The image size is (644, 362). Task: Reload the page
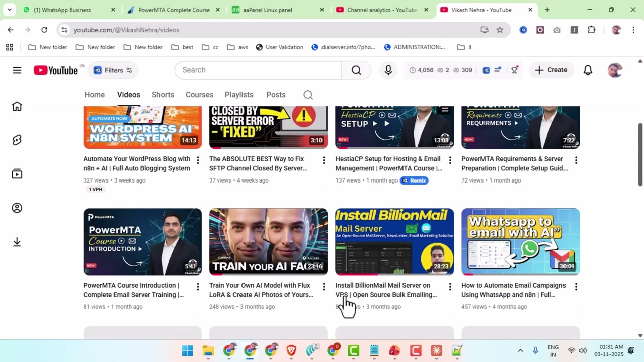(x=44, y=30)
